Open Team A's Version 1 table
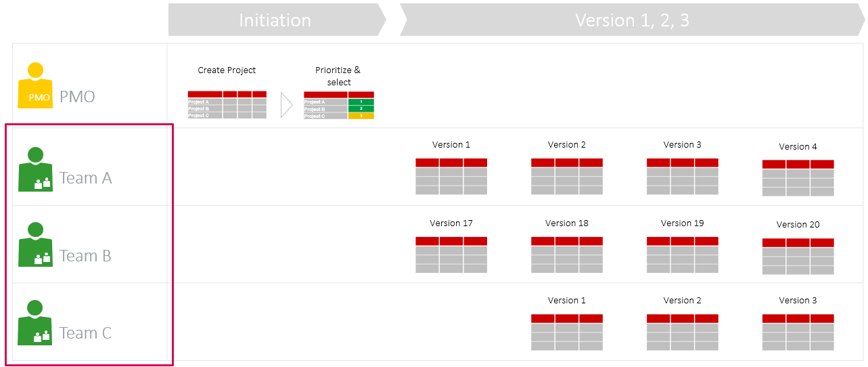Viewport: 868px width, 367px height. (451, 176)
